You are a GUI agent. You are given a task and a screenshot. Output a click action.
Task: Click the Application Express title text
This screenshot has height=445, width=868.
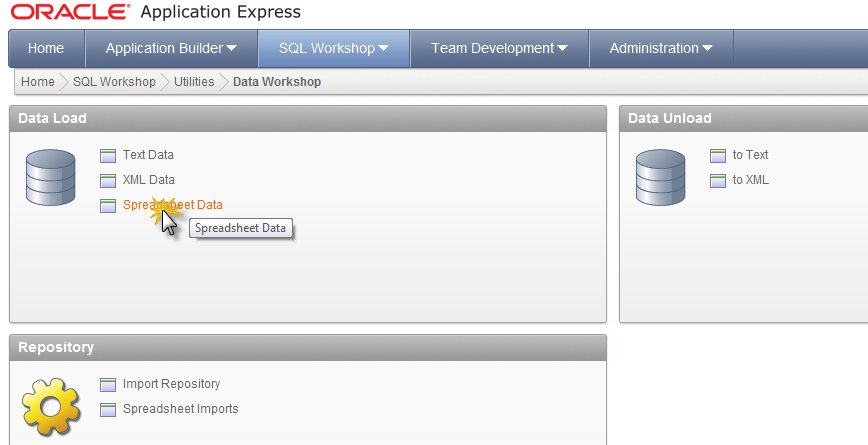(x=221, y=12)
